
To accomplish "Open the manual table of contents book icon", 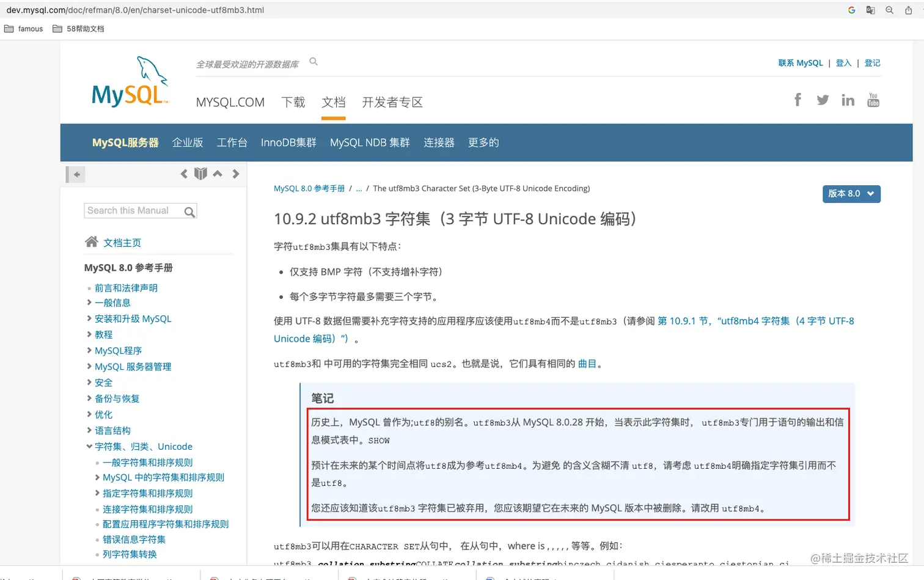I will (x=200, y=174).
